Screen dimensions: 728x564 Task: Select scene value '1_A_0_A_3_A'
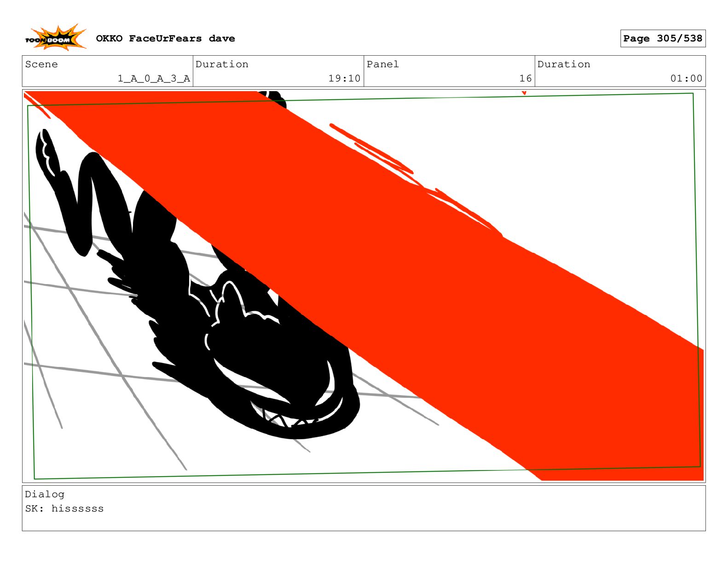point(154,78)
